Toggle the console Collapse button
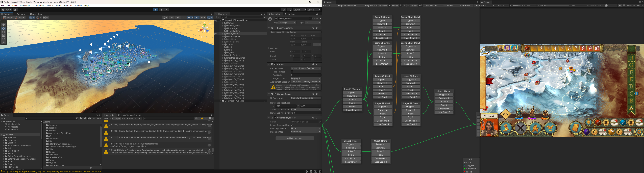This screenshot has width=644, height=173. [116, 118]
